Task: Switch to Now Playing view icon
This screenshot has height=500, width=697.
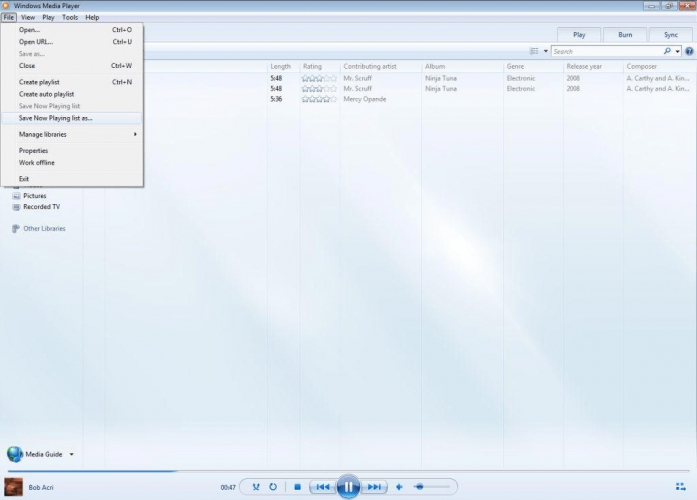Action: [681, 487]
